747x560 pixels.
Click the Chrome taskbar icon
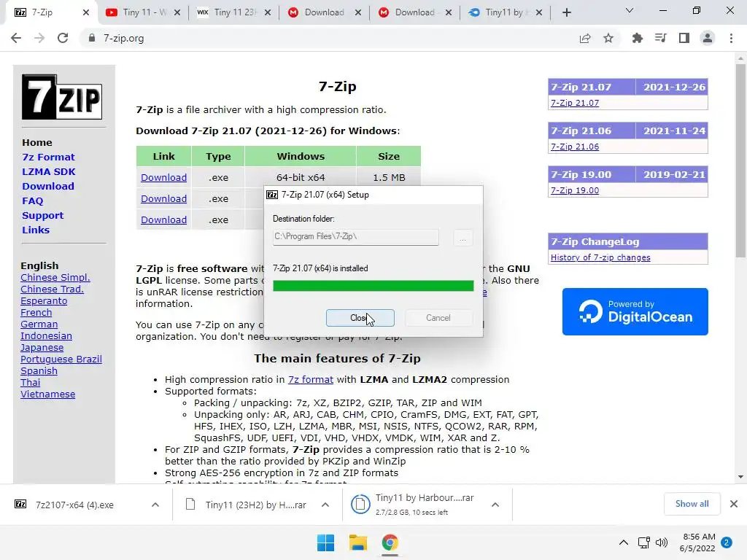(390, 542)
